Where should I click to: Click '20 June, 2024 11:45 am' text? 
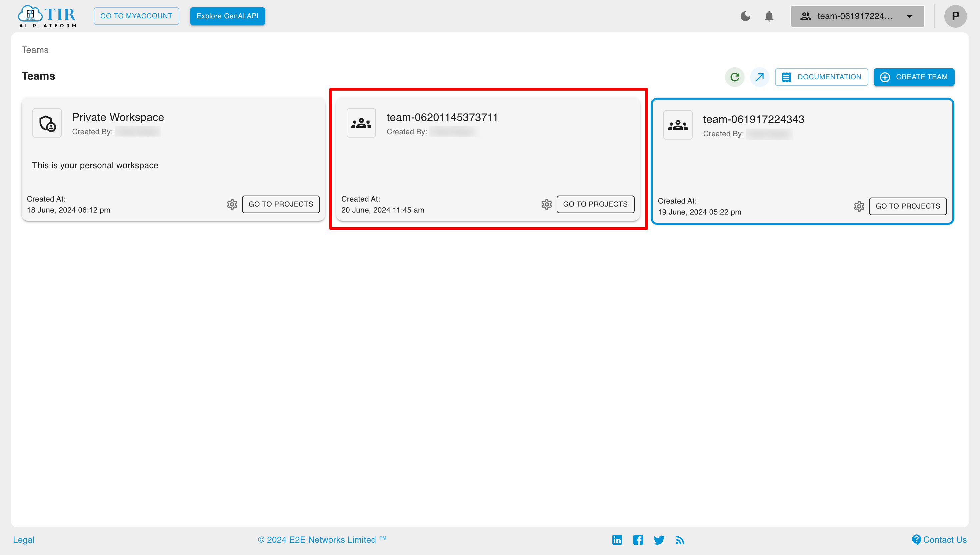(382, 210)
